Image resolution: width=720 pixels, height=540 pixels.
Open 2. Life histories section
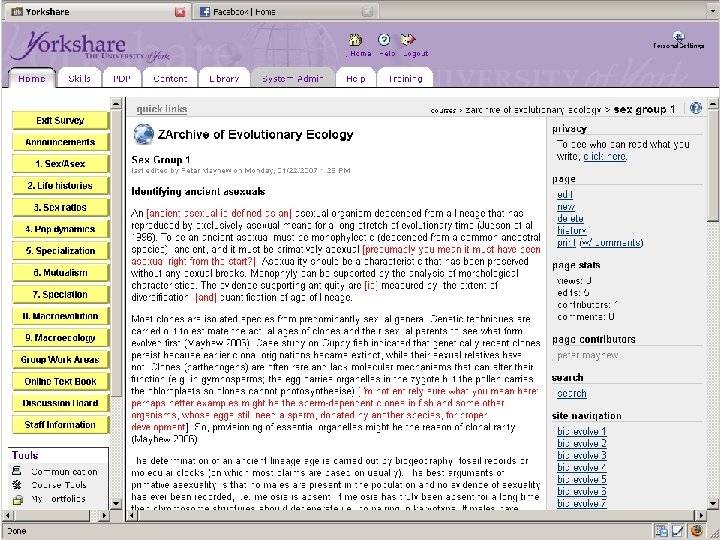[60, 186]
